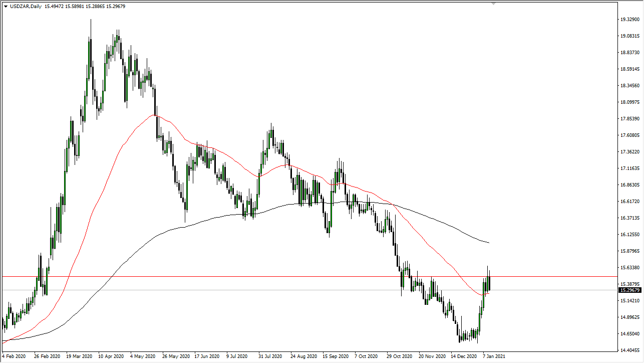Open the chart symbol dropdown triangle
644x363 pixels.
click(x=5, y=7)
